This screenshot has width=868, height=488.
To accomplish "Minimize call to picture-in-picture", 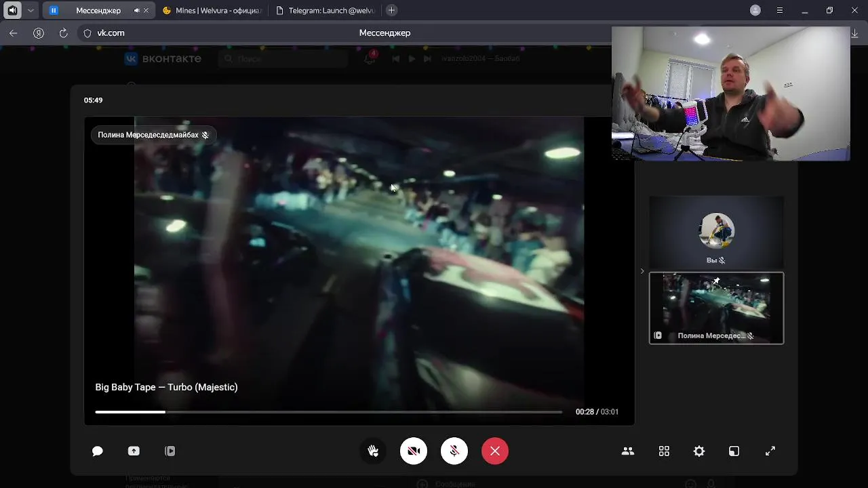I will (734, 451).
